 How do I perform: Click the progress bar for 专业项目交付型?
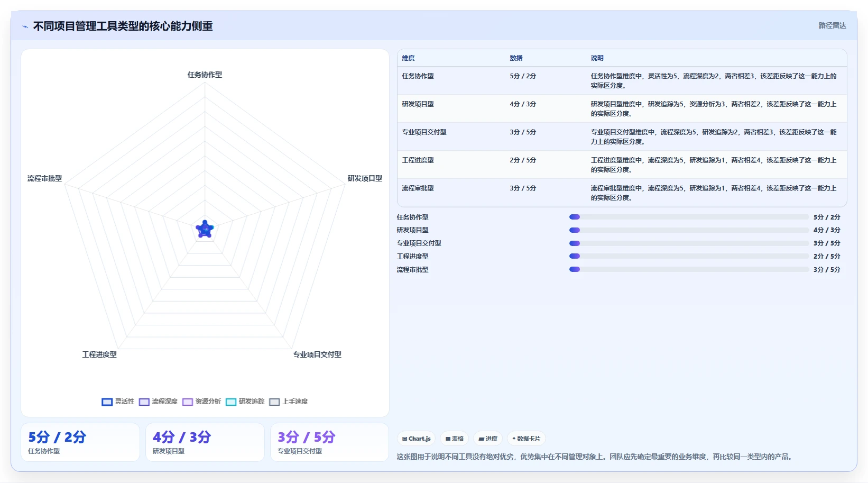689,243
